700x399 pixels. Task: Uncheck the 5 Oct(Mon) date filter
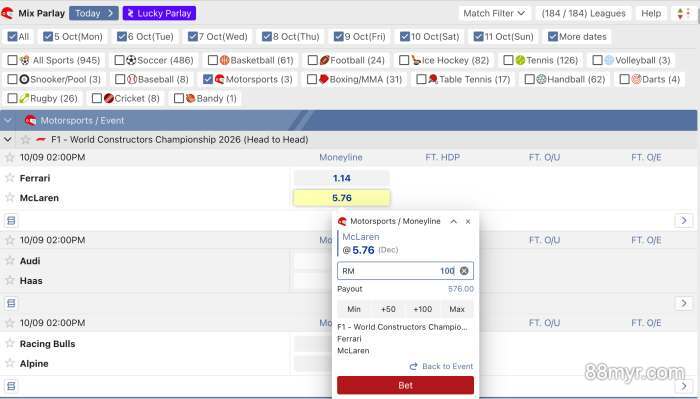[x=48, y=37]
